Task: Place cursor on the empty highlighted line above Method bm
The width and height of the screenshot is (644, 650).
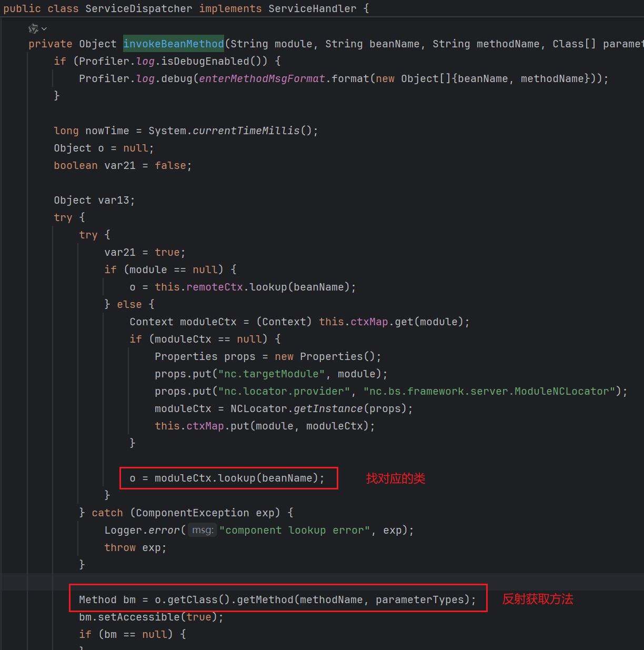Action: click(x=316, y=582)
